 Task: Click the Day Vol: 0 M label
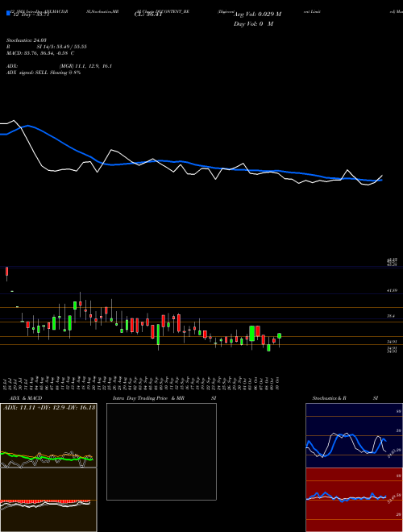click(253, 24)
